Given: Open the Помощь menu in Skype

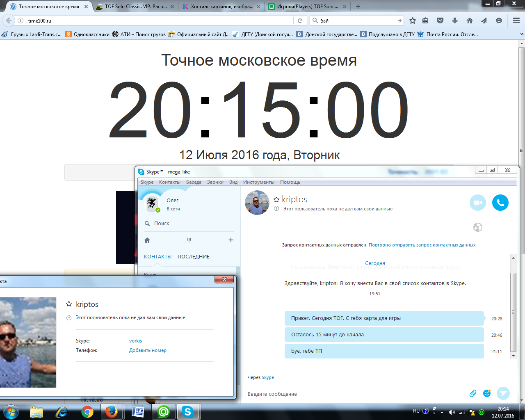Looking at the screenshot, I should [290, 182].
